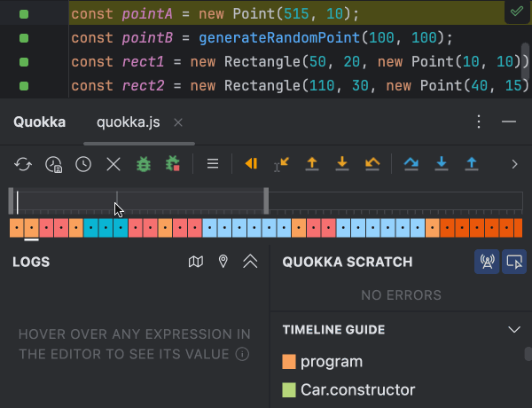This screenshot has width=532, height=408.
Task: Minimize the Quokka tool window
Action: [x=509, y=122]
